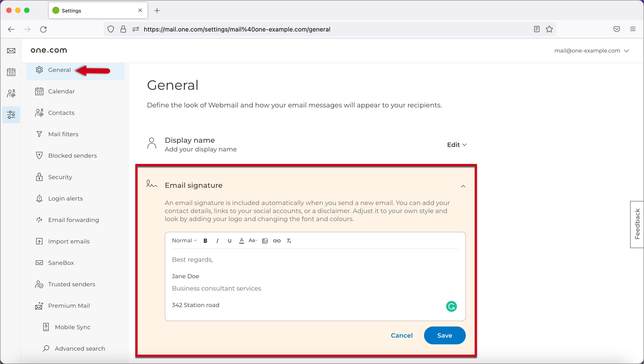The width and height of the screenshot is (644, 364).
Task: Cancel the signature changes
Action: click(x=401, y=335)
